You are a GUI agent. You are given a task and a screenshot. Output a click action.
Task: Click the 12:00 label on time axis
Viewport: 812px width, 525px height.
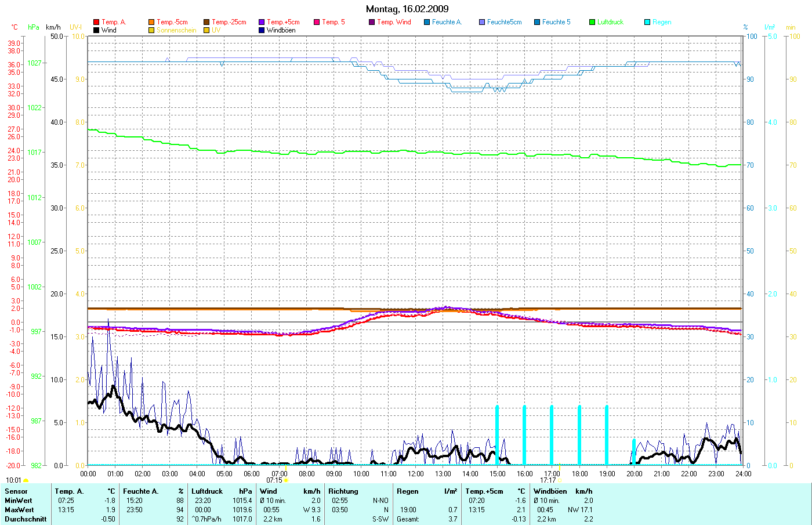(415, 473)
